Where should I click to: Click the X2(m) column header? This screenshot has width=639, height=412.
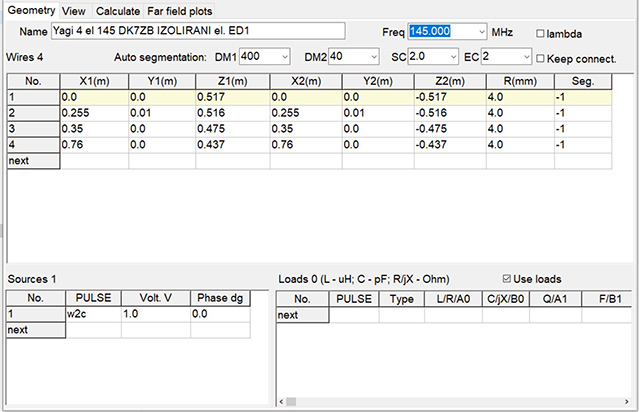306,81
